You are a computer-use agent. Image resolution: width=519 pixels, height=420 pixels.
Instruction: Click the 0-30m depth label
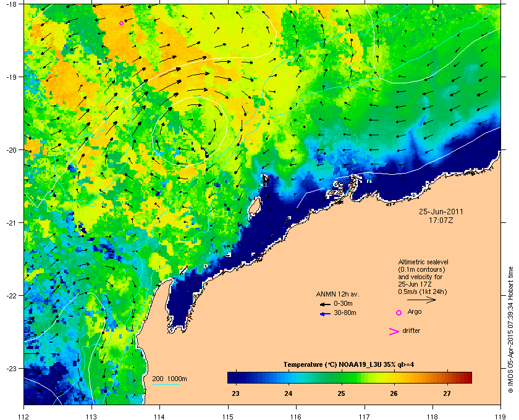[x=343, y=303]
